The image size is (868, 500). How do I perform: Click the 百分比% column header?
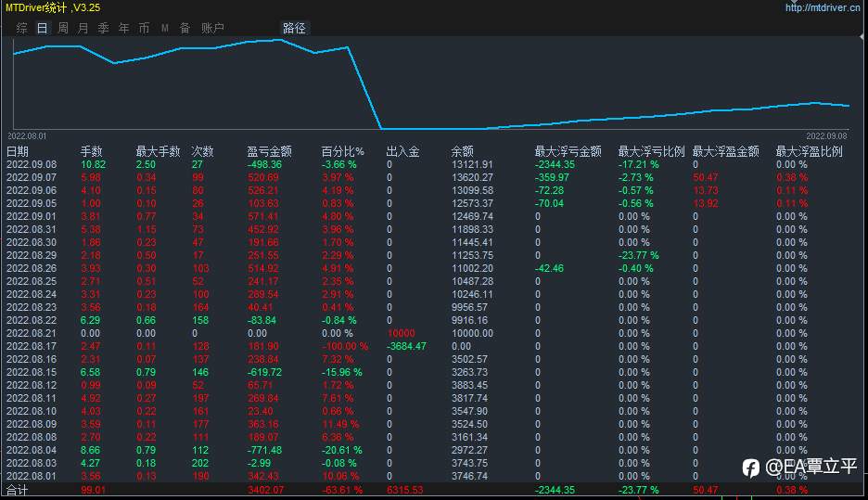pyautogui.click(x=343, y=151)
